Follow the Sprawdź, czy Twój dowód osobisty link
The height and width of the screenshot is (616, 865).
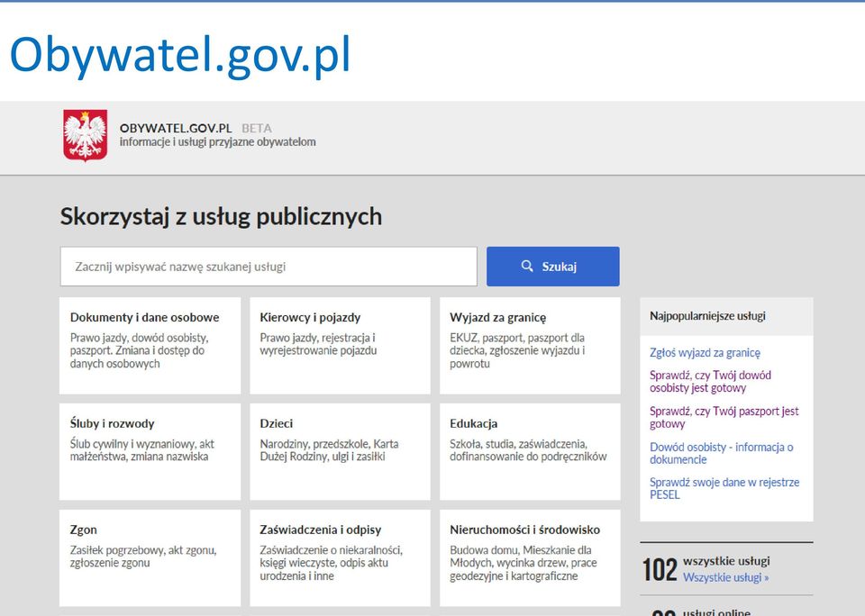710,382
